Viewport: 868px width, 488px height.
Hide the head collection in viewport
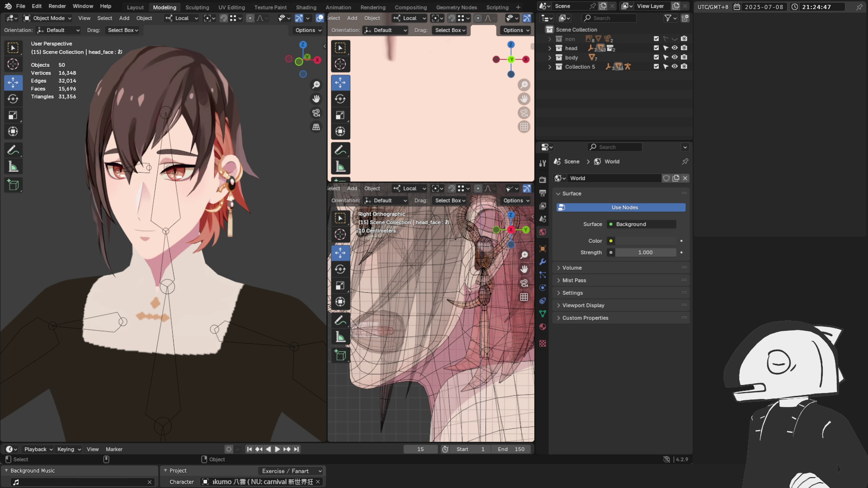(x=675, y=48)
